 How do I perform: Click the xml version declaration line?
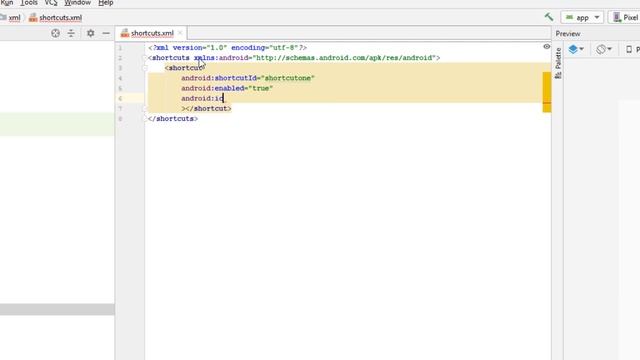[x=227, y=48]
